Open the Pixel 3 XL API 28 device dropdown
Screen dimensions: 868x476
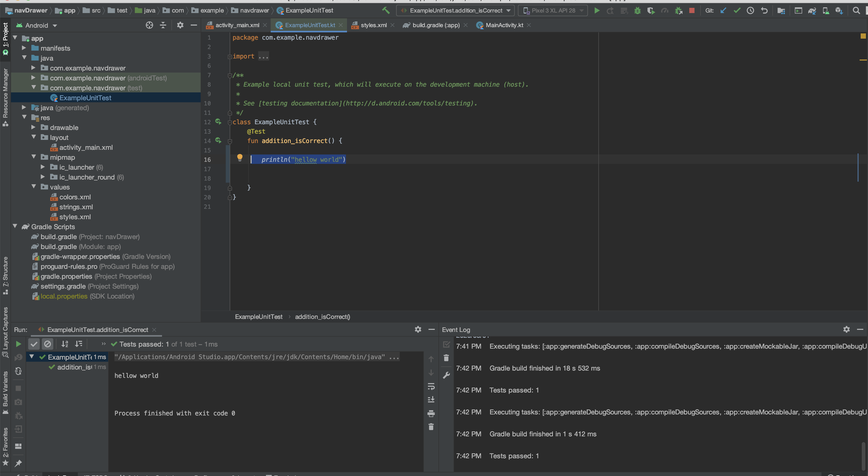(x=553, y=10)
